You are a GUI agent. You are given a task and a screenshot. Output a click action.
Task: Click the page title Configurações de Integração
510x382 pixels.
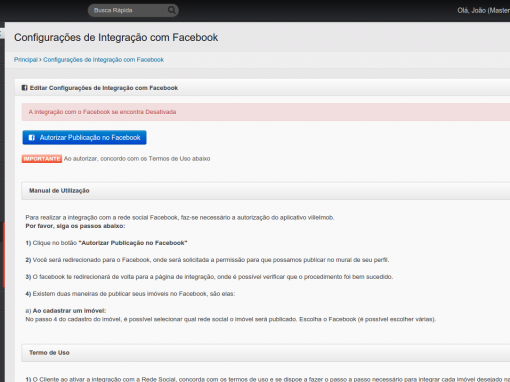[116, 37]
